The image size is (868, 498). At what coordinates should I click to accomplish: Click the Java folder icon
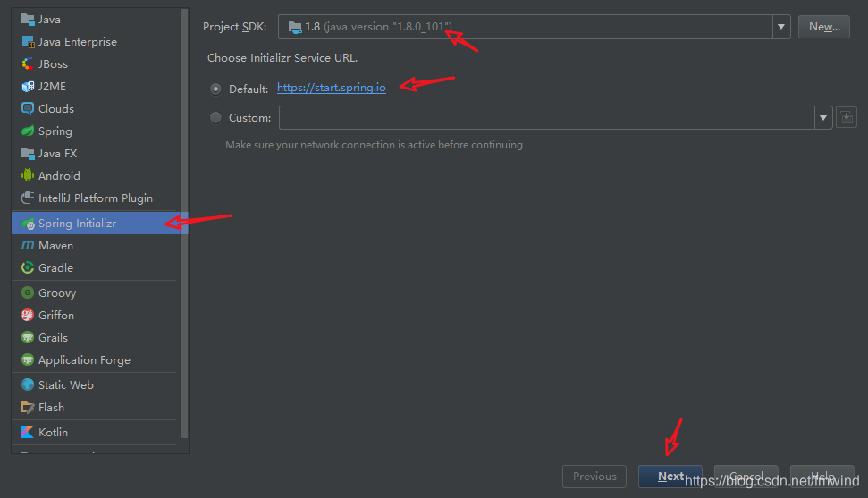pos(28,20)
